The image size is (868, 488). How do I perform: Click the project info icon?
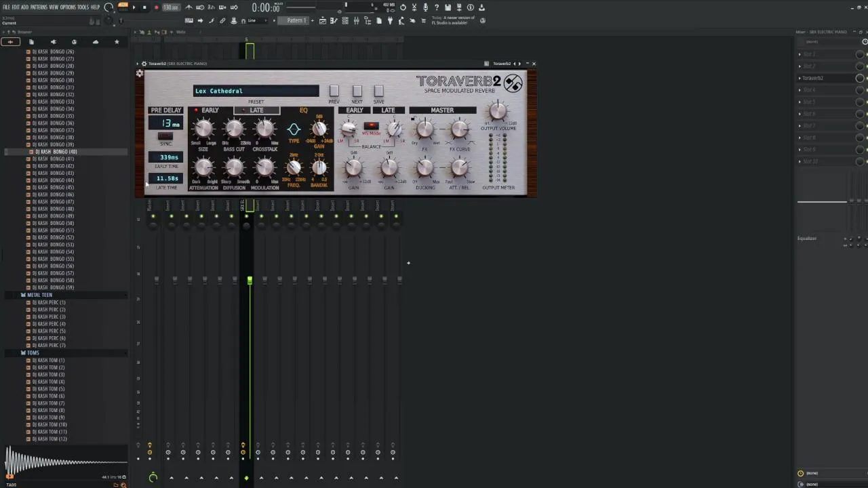[x=470, y=7]
